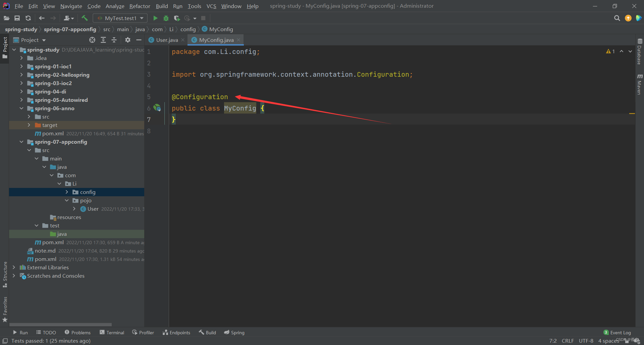Start debugging with the bug icon

click(166, 18)
